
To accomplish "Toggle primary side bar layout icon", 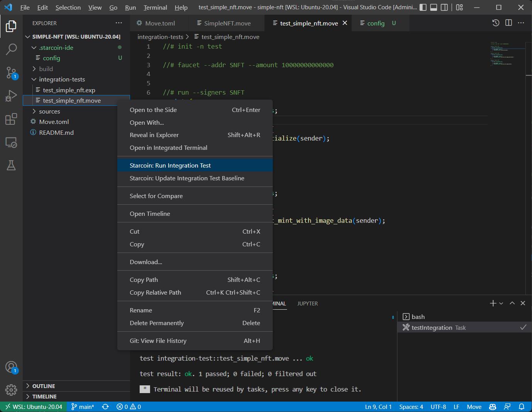I will pos(423,7).
